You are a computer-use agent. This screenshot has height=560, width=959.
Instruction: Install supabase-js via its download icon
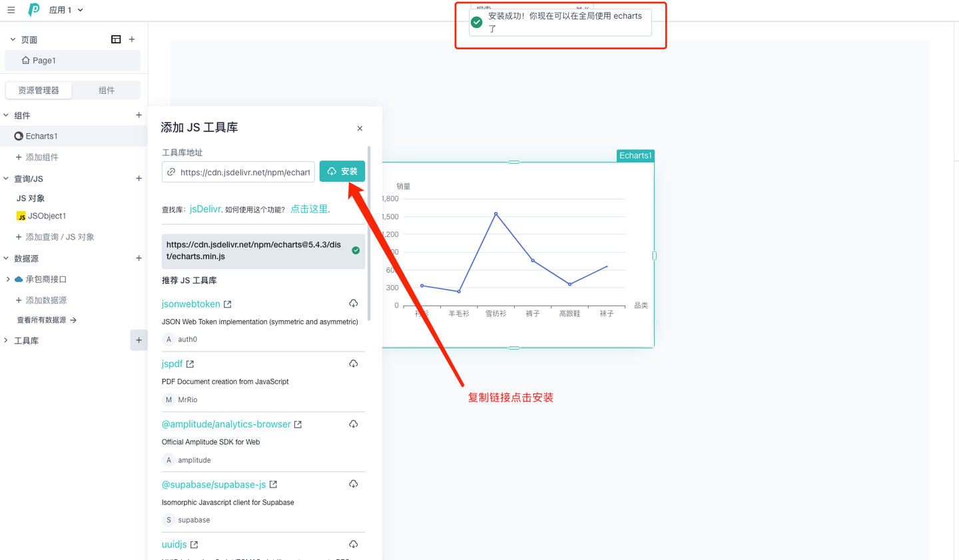[353, 484]
